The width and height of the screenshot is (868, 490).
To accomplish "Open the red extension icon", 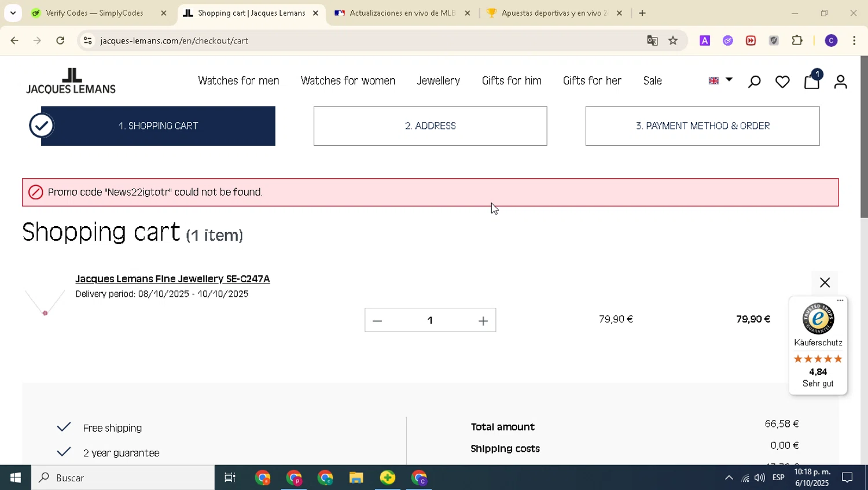I will click(x=751, y=40).
